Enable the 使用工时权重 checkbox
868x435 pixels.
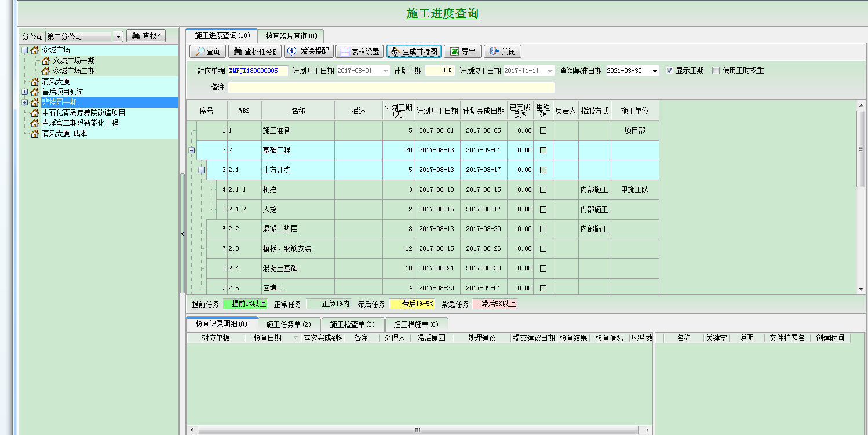[x=716, y=71]
